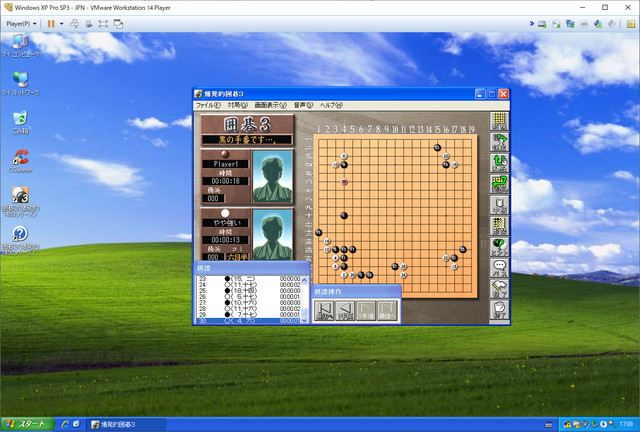Screen dimensions: 640x432
Task: Click the help file shortcut on desktop
Action: coord(20,240)
